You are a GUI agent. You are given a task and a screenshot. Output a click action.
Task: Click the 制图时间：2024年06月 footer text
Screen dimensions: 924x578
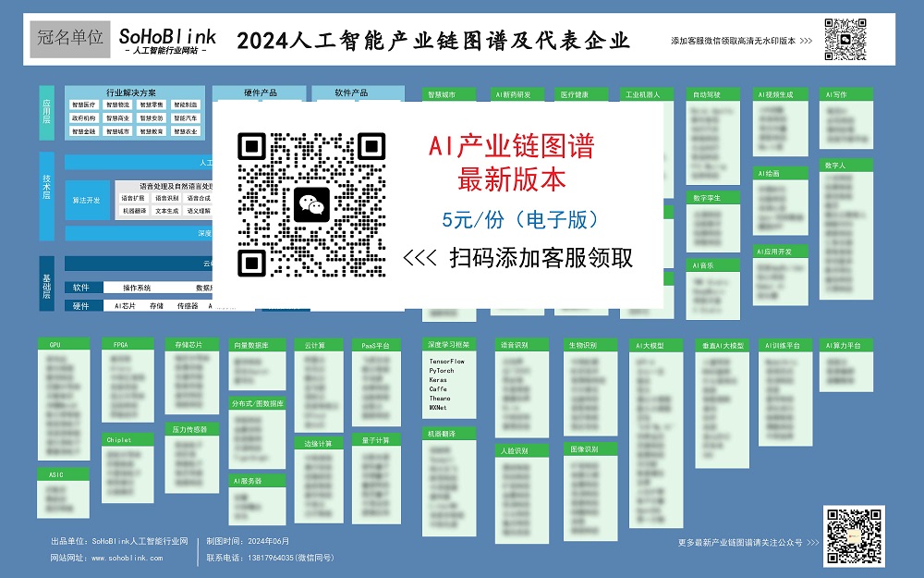(x=248, y=541)
